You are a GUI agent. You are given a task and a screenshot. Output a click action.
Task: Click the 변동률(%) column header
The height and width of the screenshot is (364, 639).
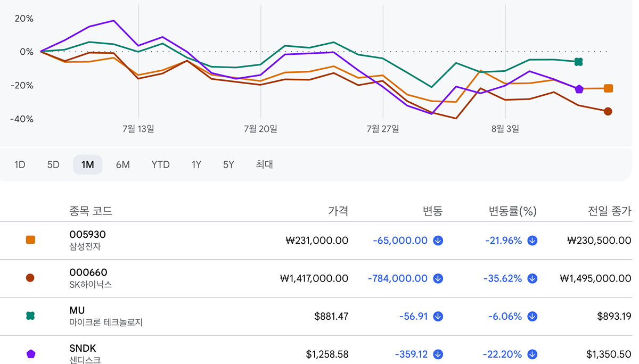tap(513, 211)
